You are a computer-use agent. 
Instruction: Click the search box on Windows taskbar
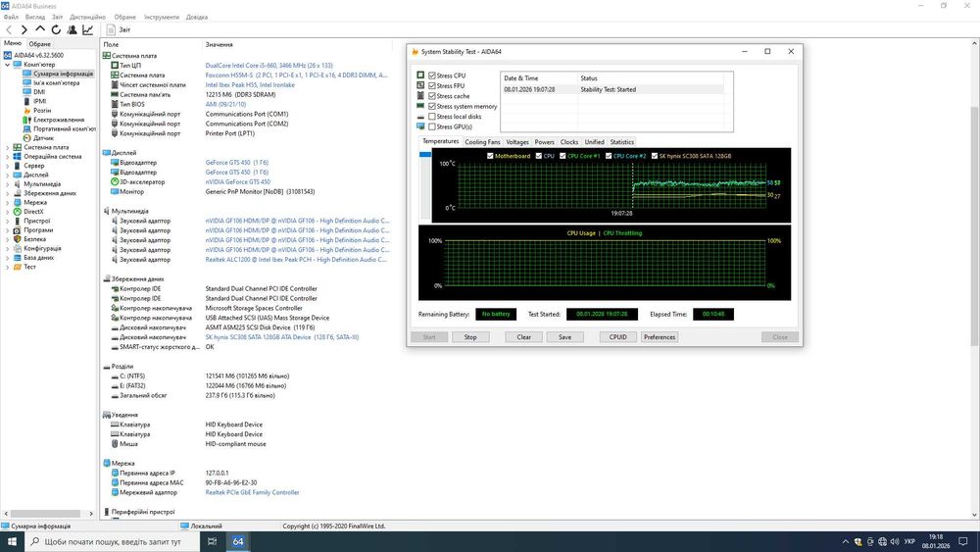pyautogui.click(x=111, y=541)
